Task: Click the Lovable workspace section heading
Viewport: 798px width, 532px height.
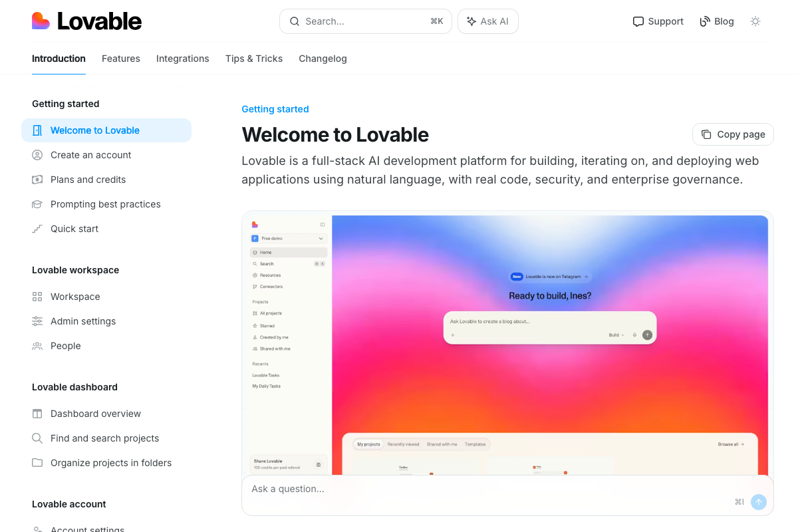Action: [x=76, y=270]
